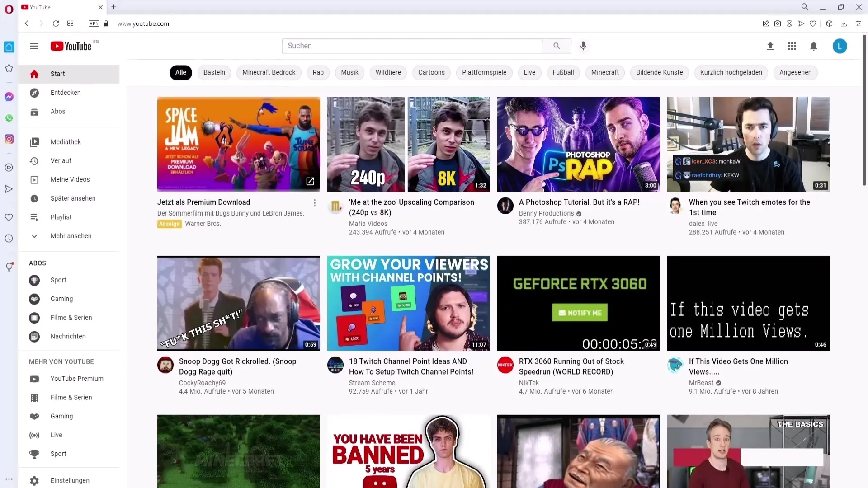The width and height of the screenshot is (868, 488).
Task: Open Opera easy setup menu
Action: [x=859, y=23]
